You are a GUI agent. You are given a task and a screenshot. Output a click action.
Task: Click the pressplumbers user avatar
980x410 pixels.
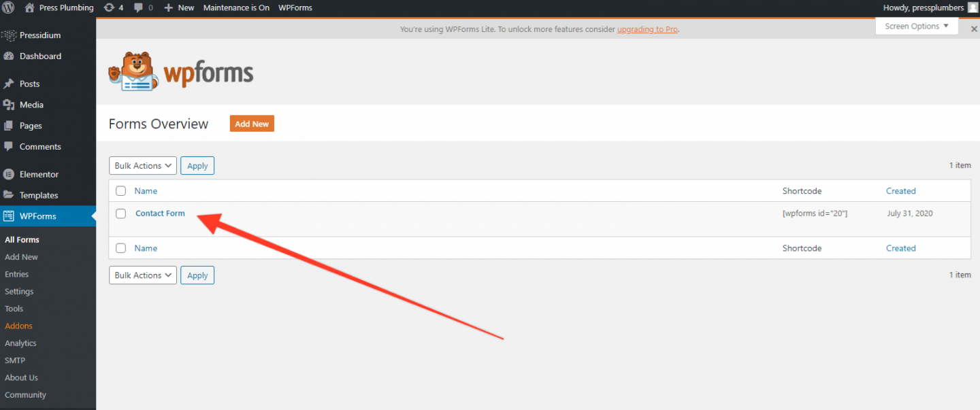coord(973,7)
